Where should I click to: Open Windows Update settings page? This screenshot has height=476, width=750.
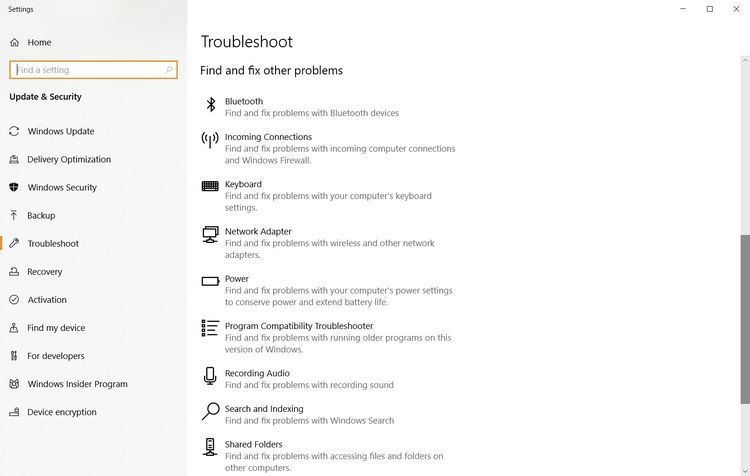point(60,131)
